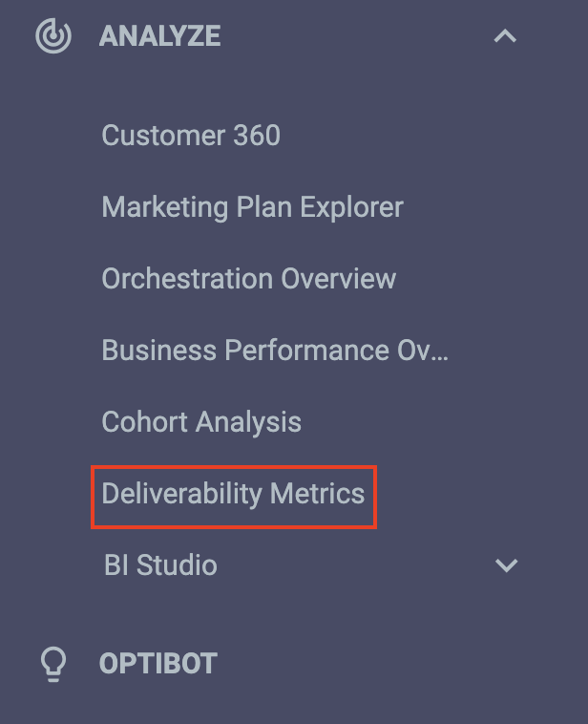Select the truncated Business Performance Ov… item

coord(275,350)
